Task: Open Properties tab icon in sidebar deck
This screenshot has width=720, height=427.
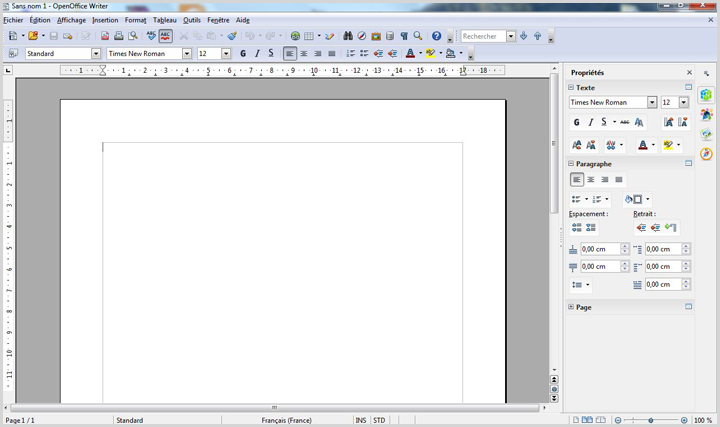Action: pos(707,95)
